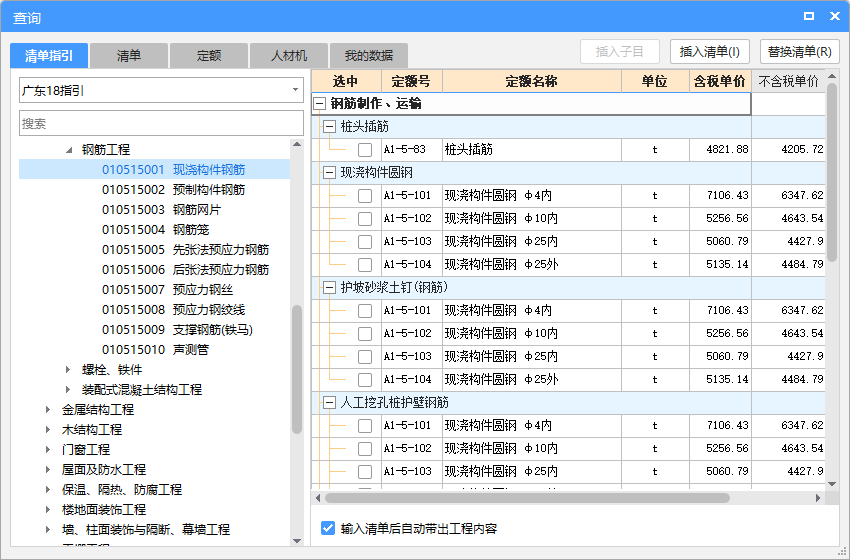Expand the 楼地面装饰工程 node
The image size is (850, 560).
click(x=48, y=510)
